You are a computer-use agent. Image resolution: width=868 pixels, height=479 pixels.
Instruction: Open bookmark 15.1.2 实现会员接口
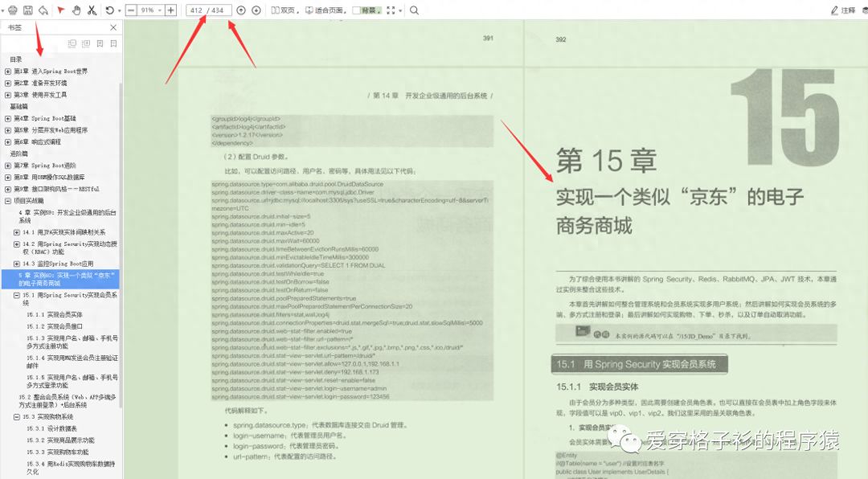(x=55, y=326)
